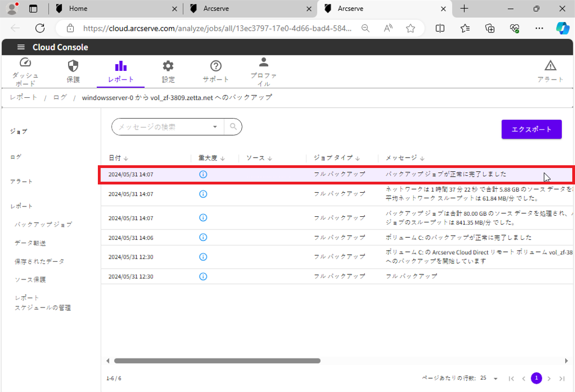
Task: Open the hamburger menu beside Cloud Console
Action: 21,47
